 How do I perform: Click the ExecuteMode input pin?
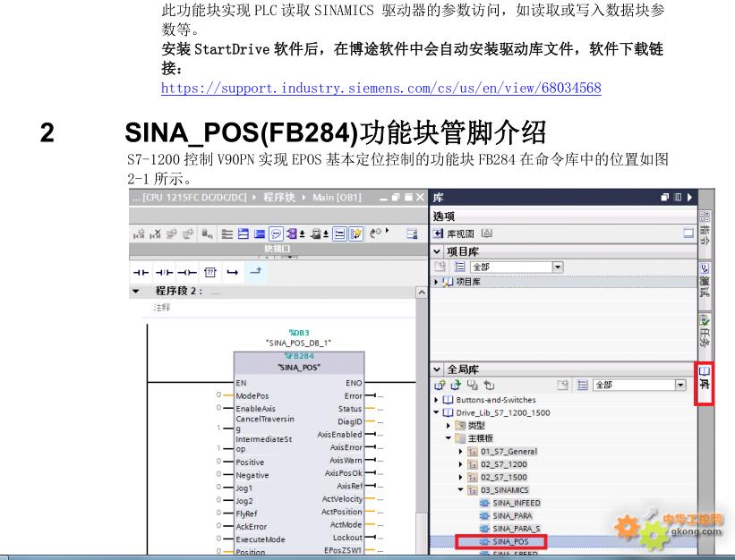(x=261, y=539)
